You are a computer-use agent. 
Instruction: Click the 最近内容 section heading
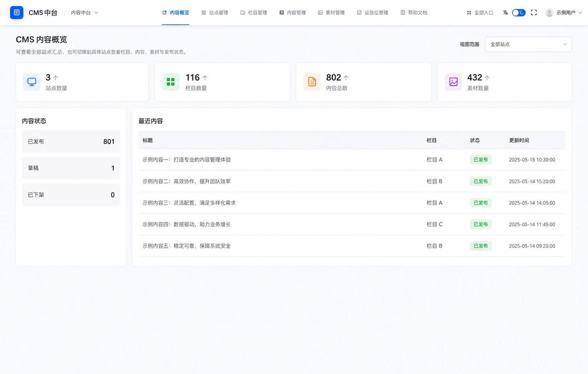(151, 121)
